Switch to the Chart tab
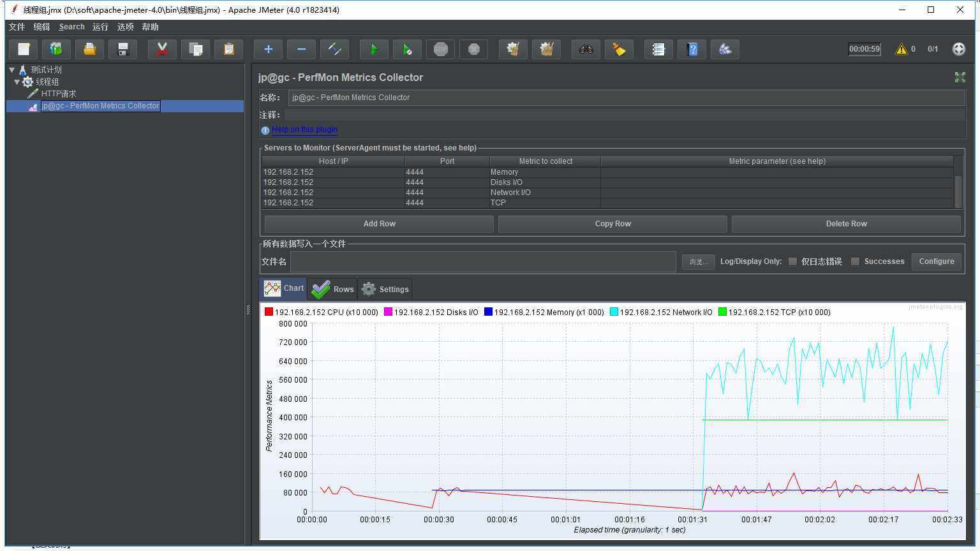Screen dimensions: 980x551 pos(284,288)
